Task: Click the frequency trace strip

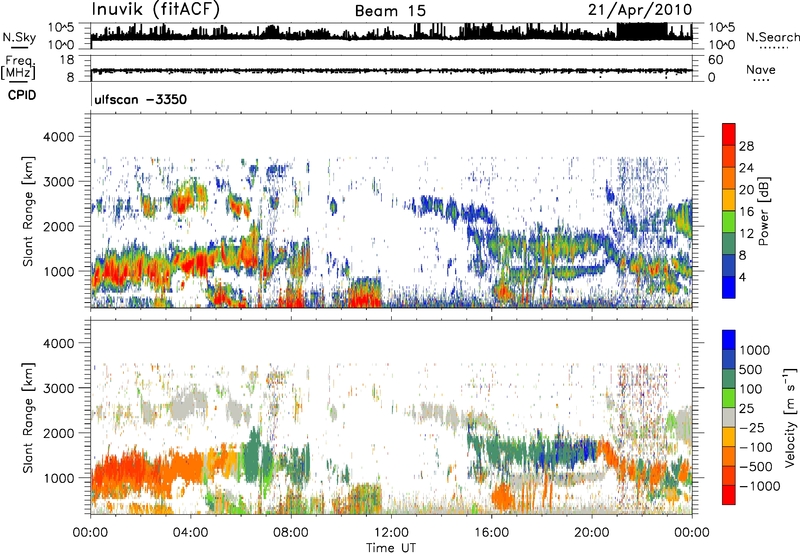Action: [x=391, y=69]
